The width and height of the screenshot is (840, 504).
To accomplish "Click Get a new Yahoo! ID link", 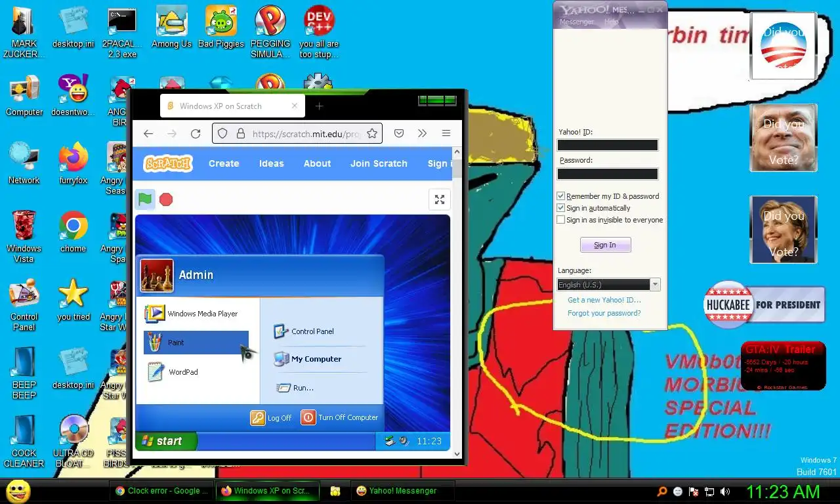I will [x=604, y=300].
